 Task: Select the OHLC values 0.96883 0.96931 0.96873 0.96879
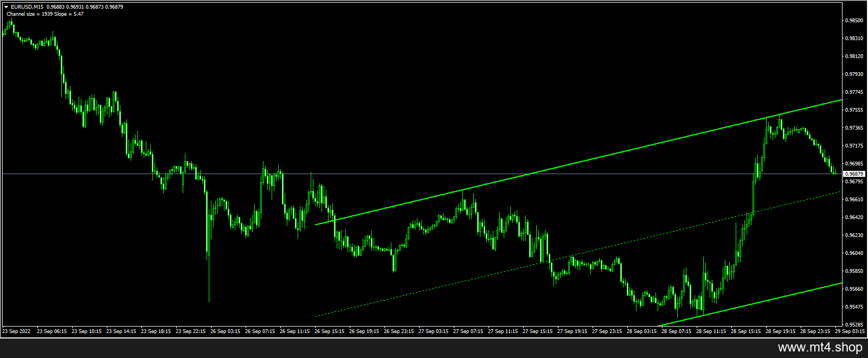click(85, 7)
